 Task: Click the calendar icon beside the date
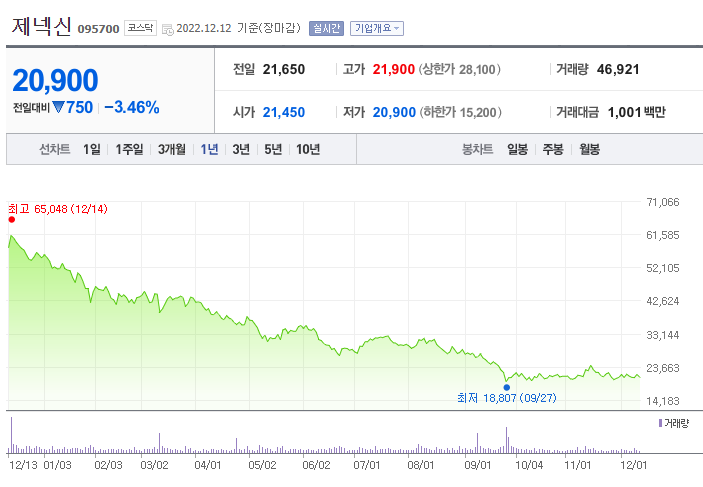click(x=168, y=30)
